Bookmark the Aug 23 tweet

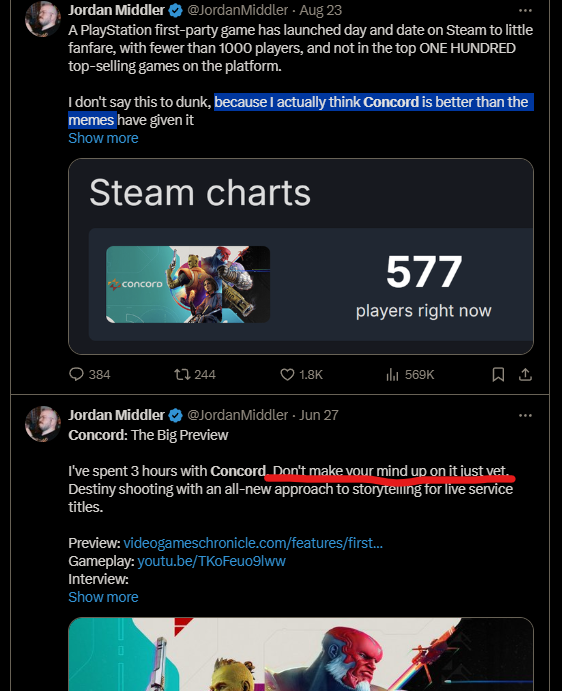pos(498,375)
